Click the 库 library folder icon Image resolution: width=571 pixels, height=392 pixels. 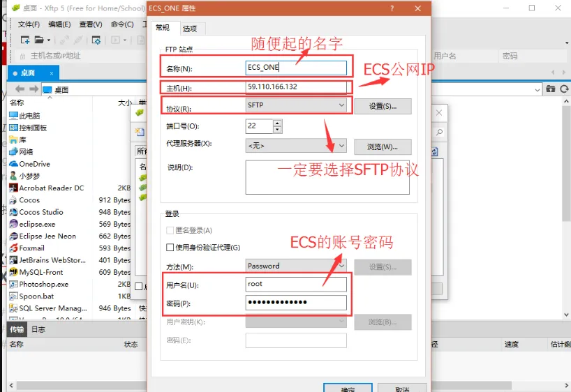(13, 140)
